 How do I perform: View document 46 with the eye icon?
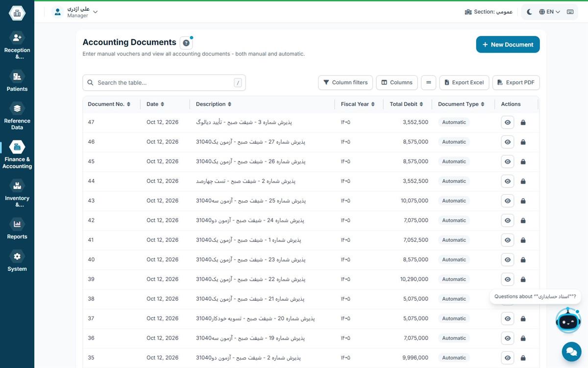click(508, 142)
